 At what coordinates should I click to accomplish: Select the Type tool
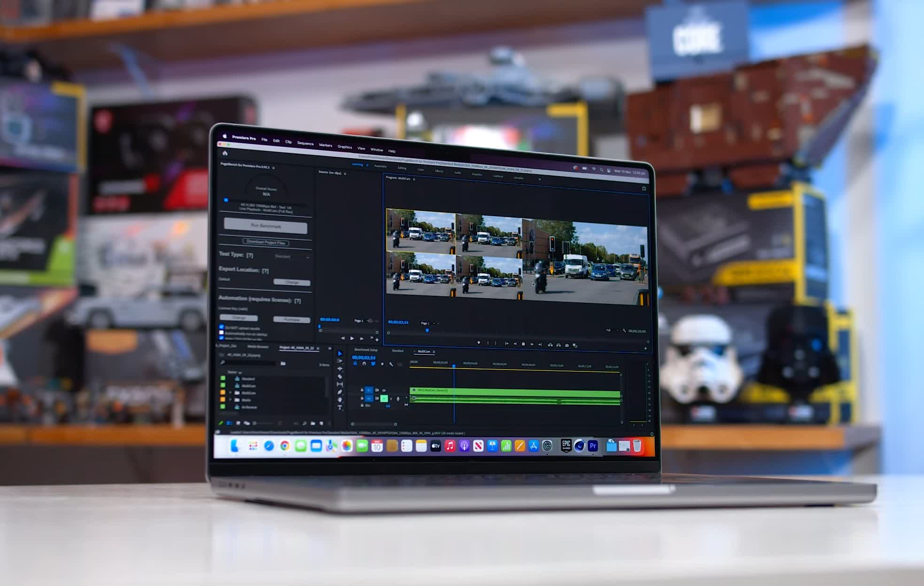(340, 408)
